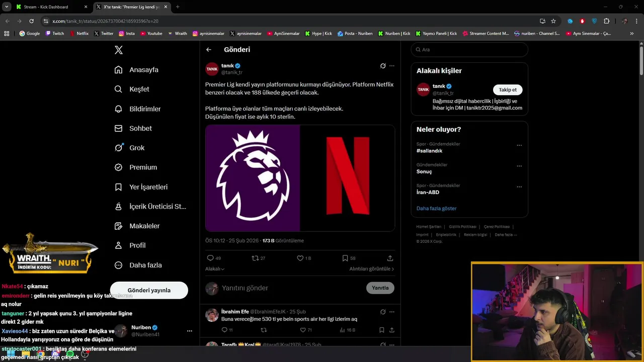The height and width of the screenshot is (362, 644).
Task: Bookmark this page with the star icon
Action: [553, 21]
